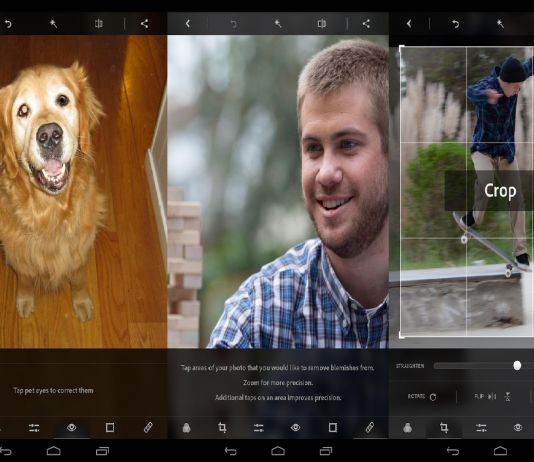The height and width of the screenshot is (462, 534).
Task: Open crop tool below the portrait photo
Action: 222,427
